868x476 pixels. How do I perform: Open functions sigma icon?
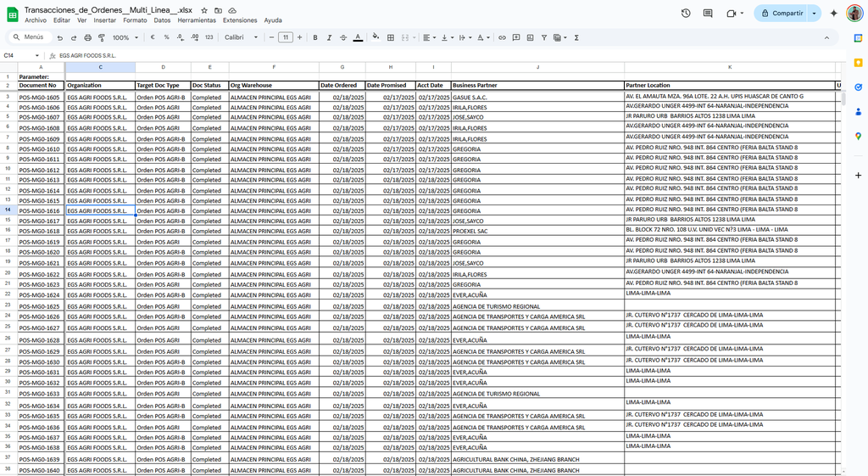(576, 37)
